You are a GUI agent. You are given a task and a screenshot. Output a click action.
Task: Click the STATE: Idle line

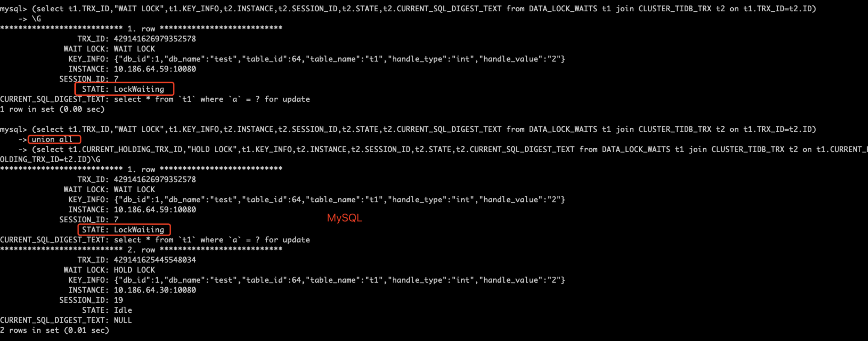click(107, 310)
